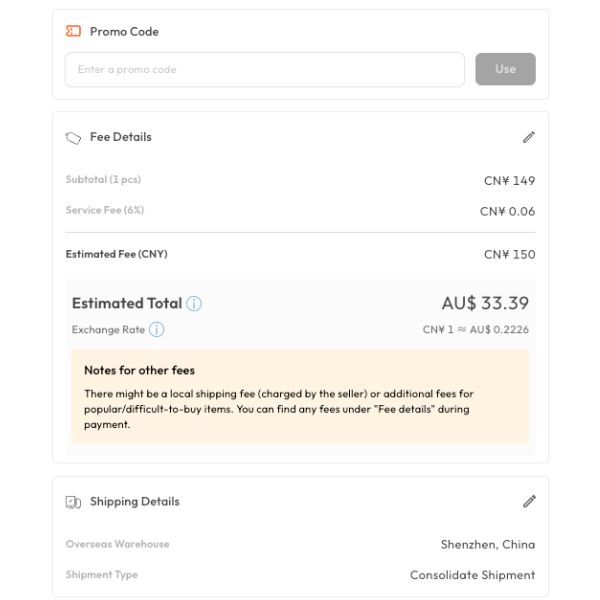Click the Notes for other fees box
600x600 pixels.
point(300,396)
